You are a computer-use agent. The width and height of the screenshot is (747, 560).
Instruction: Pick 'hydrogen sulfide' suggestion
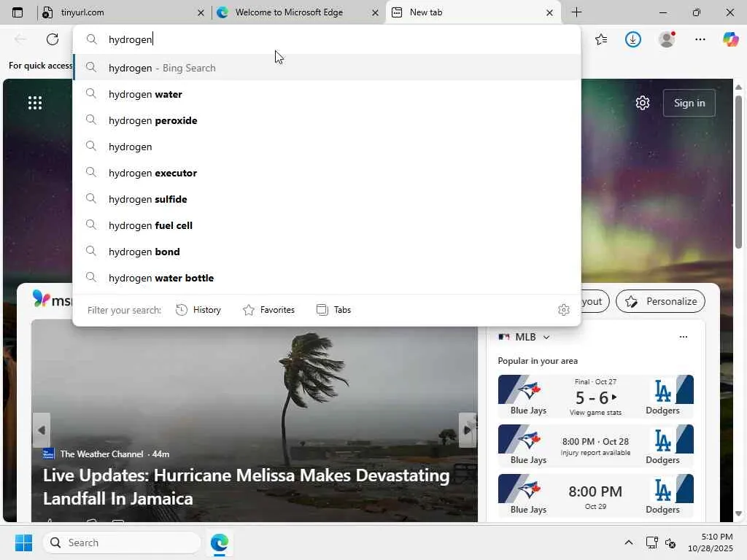[327, 199]
